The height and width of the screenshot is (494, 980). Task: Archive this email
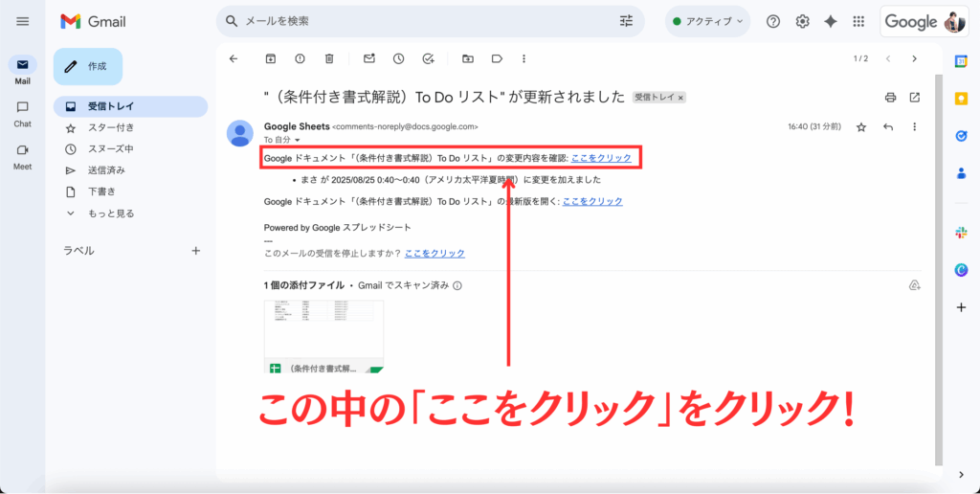(x=270, y=58)
